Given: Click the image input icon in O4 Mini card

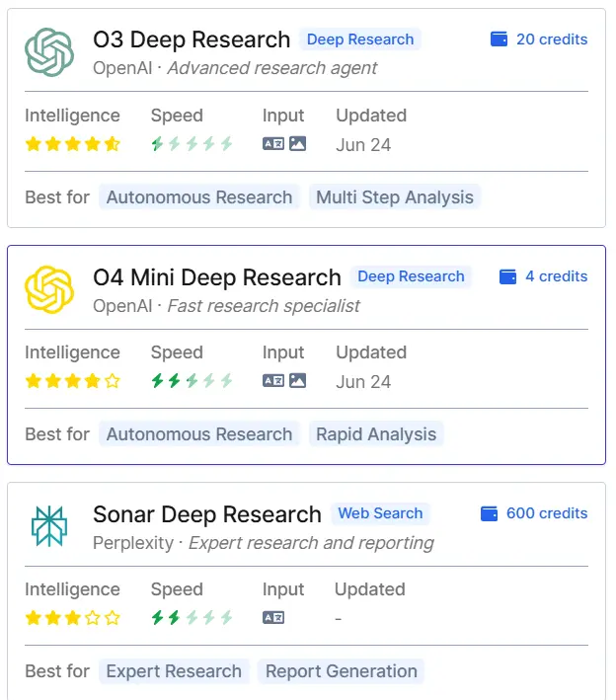Looking at the screenshot, I should point(298,381).
